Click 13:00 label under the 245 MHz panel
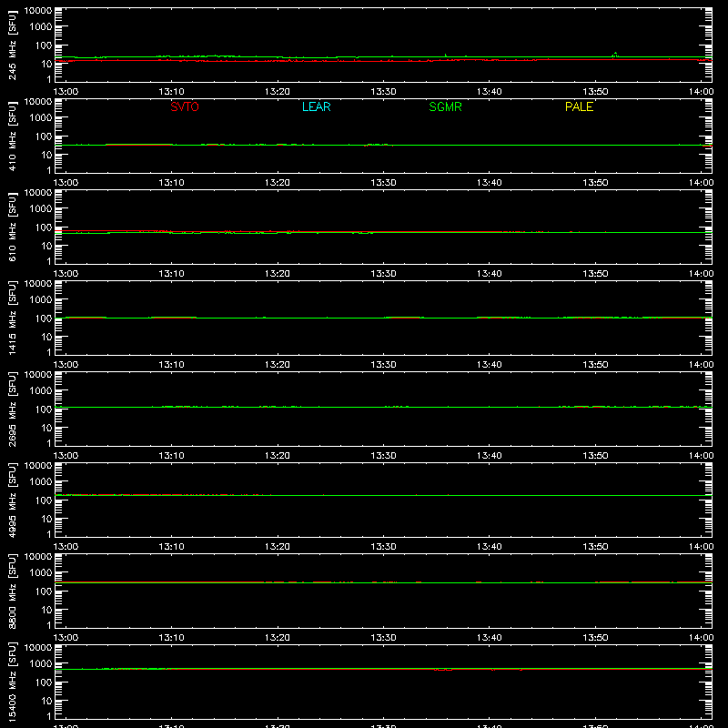Screen dimensions: 728x728 66,92
